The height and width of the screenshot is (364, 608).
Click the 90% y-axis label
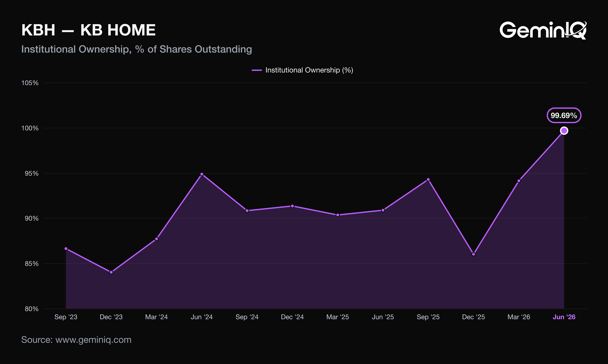point(32,218)
